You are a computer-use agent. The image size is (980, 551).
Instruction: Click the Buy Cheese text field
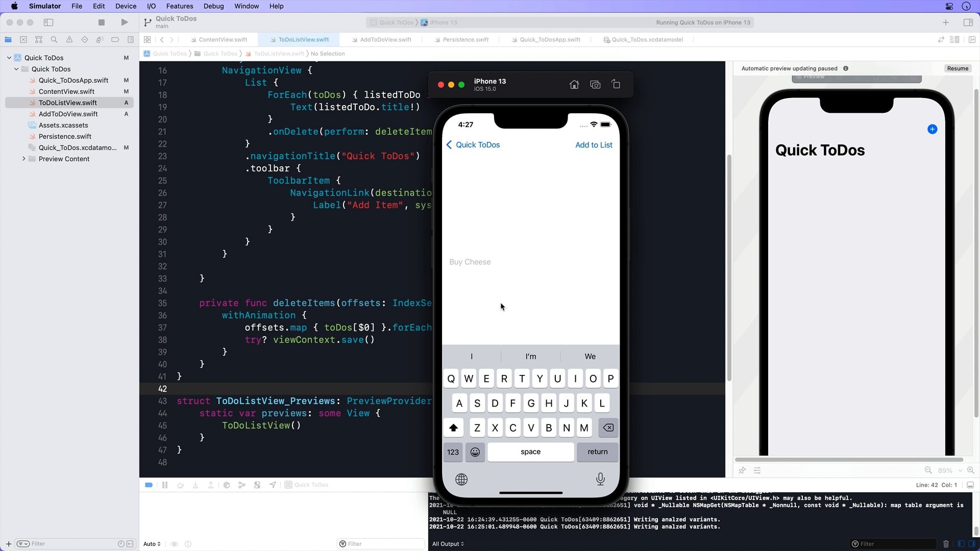531,262
